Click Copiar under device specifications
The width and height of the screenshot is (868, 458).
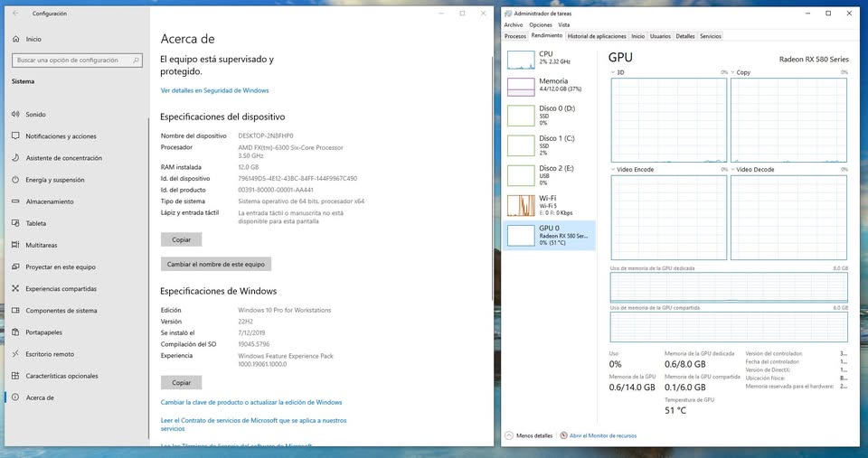tap(181, 239)
